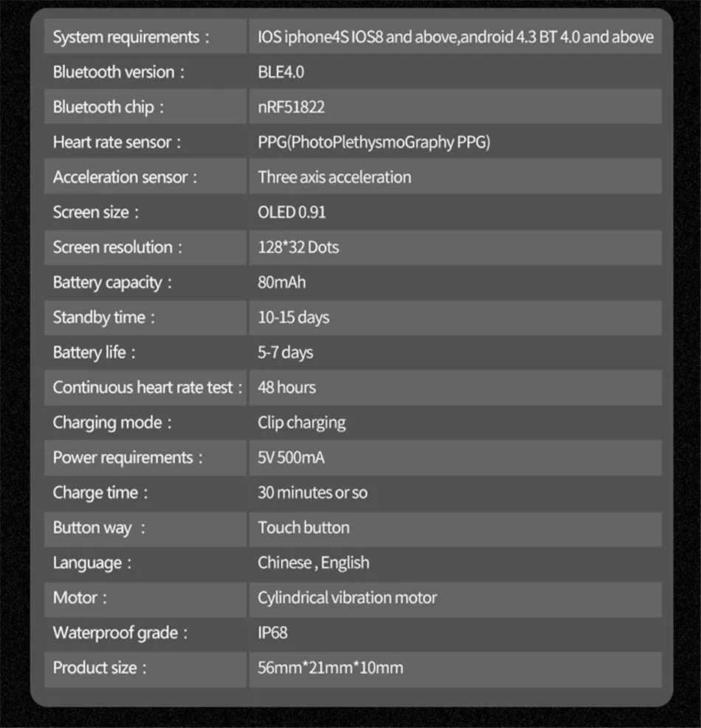Image resolution: width=701 pixels, height=728 pixels.
Task: Click the Continuous heart rate test label
Action: click(x=148, y=387)
